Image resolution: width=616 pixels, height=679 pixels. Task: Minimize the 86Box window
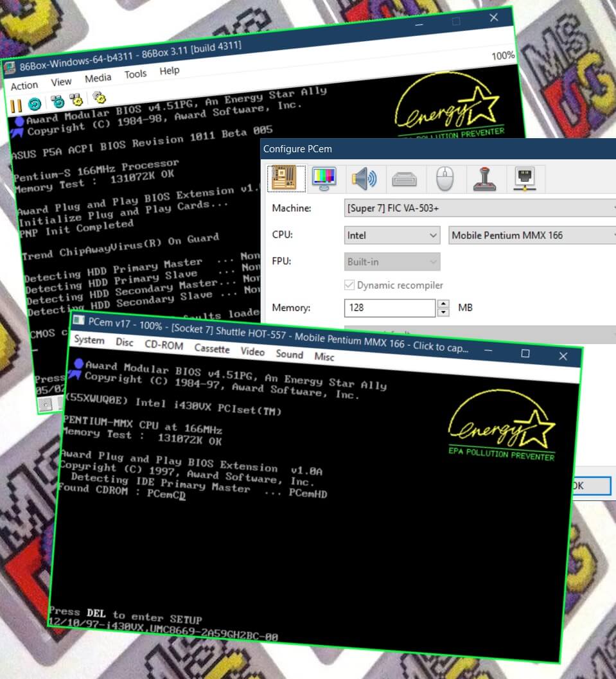[x=419, y=25]
